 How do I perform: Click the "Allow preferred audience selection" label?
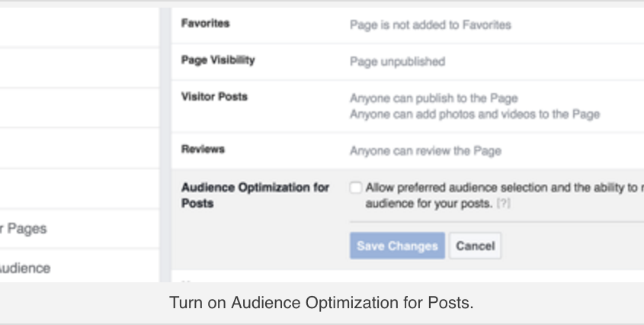[x=505, y=195]
